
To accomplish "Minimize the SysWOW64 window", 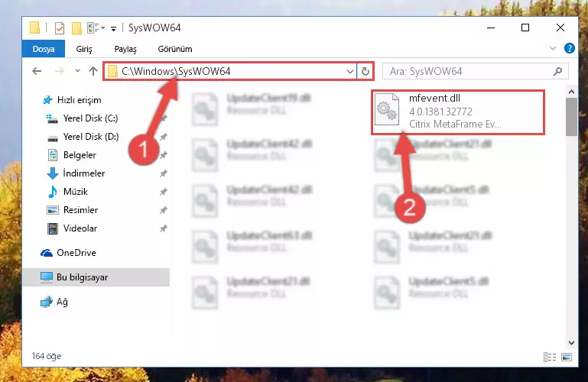I will pos(490,28).
